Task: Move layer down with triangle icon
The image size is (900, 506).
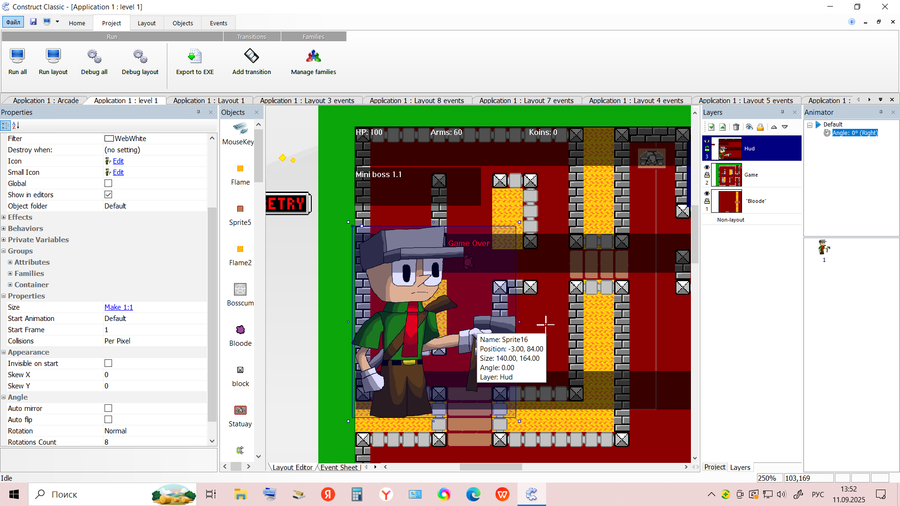Action: point(785,127)
